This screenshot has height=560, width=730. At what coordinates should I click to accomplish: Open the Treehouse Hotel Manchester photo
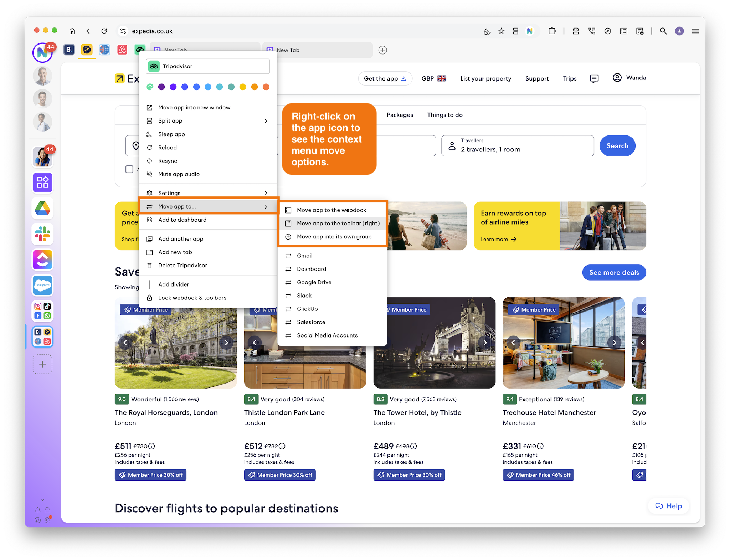coord(564,343)
